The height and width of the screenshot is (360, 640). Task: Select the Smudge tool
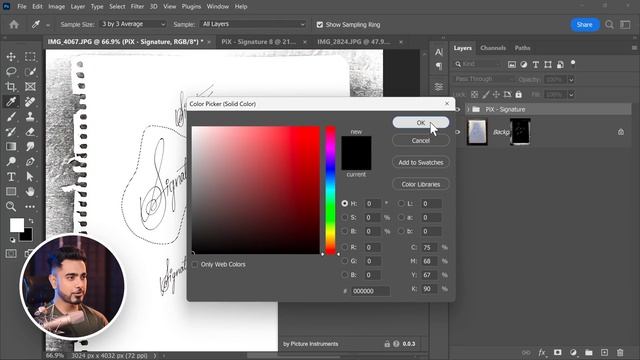30,147
